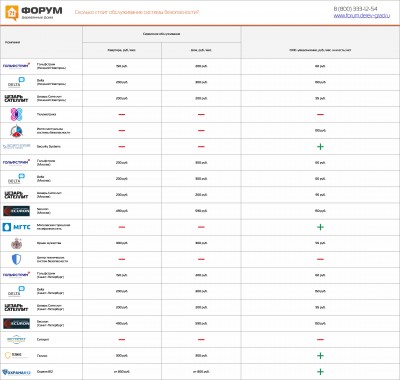The width and height of the screenshot is (400, 380).
Task: Click the blue МГТС logo
Action: (x=16, y=227)
